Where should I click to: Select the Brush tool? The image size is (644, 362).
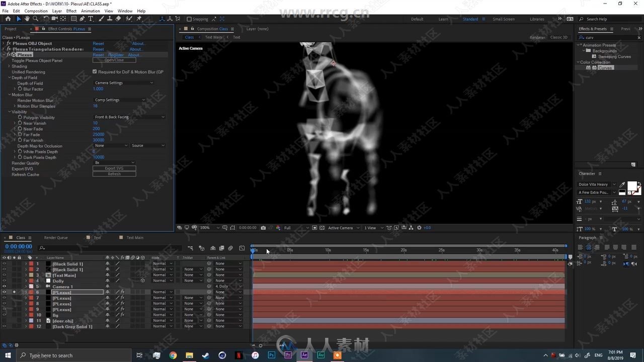[102, 19]
